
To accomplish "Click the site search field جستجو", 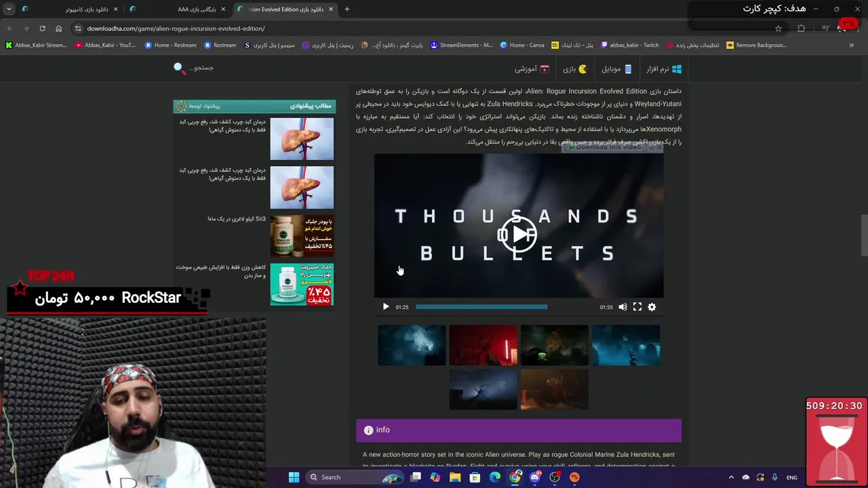I will tap(201, 68).
